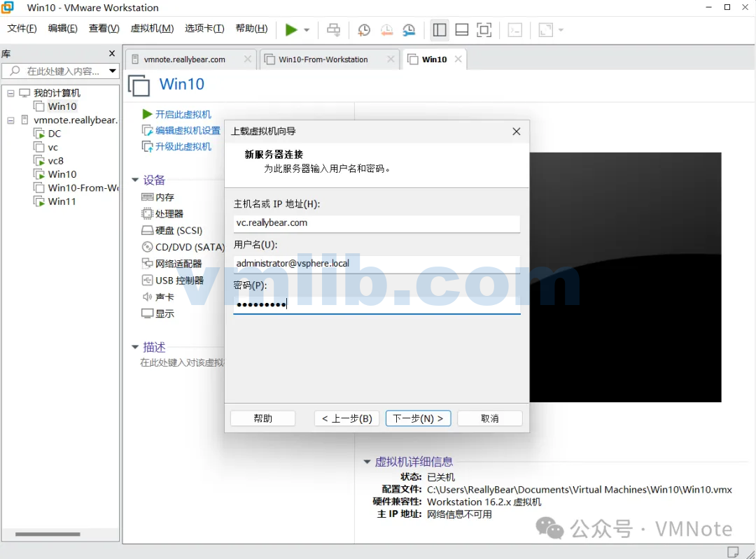
Task: Open the Processor device settings
Action: pyautogui.click(x=164, y=213)
